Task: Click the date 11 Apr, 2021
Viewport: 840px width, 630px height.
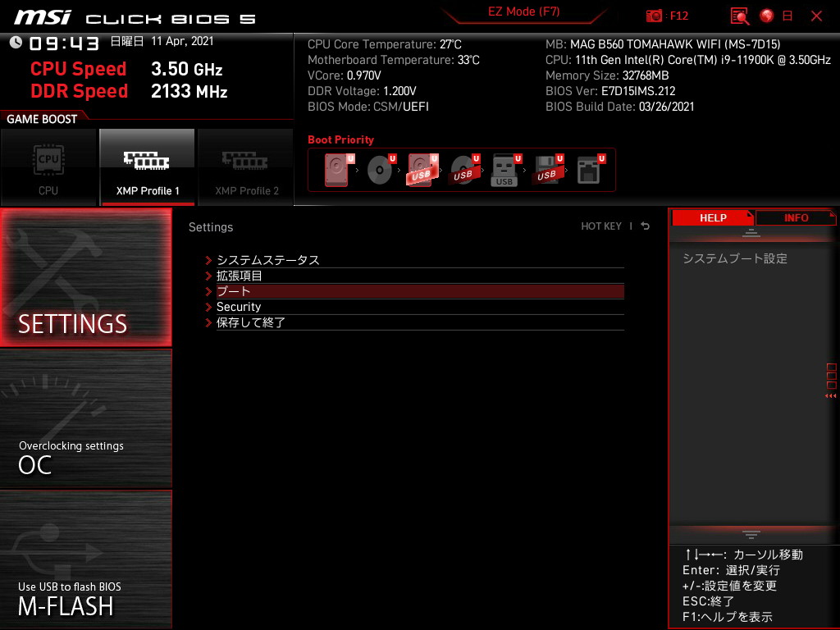Action: (182, 41)
